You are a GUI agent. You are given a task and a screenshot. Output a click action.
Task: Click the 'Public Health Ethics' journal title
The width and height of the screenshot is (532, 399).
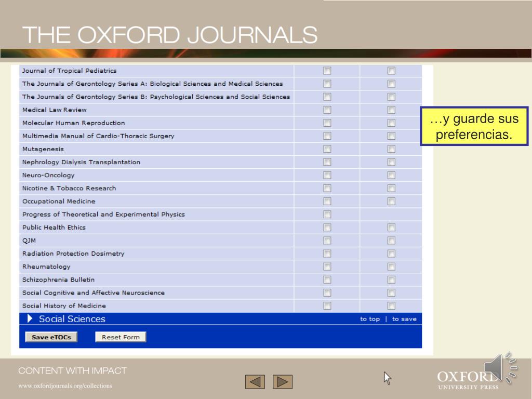pyautogui.click(x=54, y=228)
